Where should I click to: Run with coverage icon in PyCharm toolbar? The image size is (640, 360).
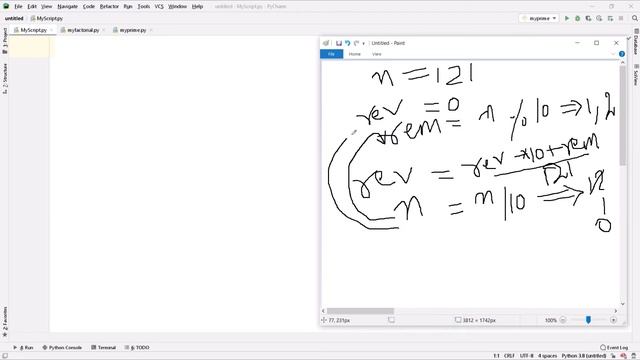tap(588, 18)
